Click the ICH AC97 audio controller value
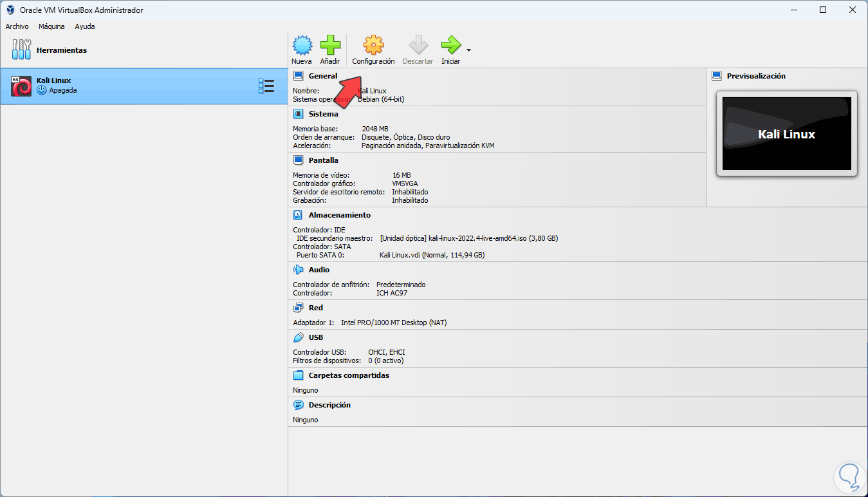The height and width of the screenshot is (497, 868). point(392,293)
